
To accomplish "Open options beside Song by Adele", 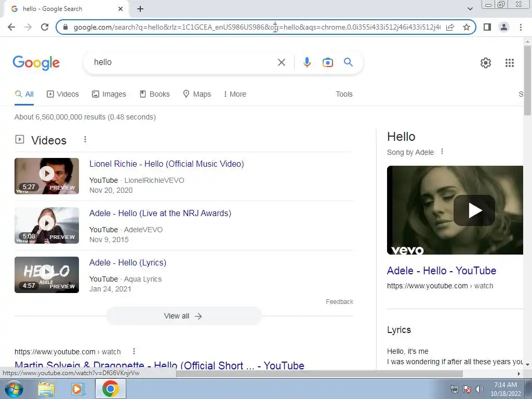I will click(x=442, y=152).
